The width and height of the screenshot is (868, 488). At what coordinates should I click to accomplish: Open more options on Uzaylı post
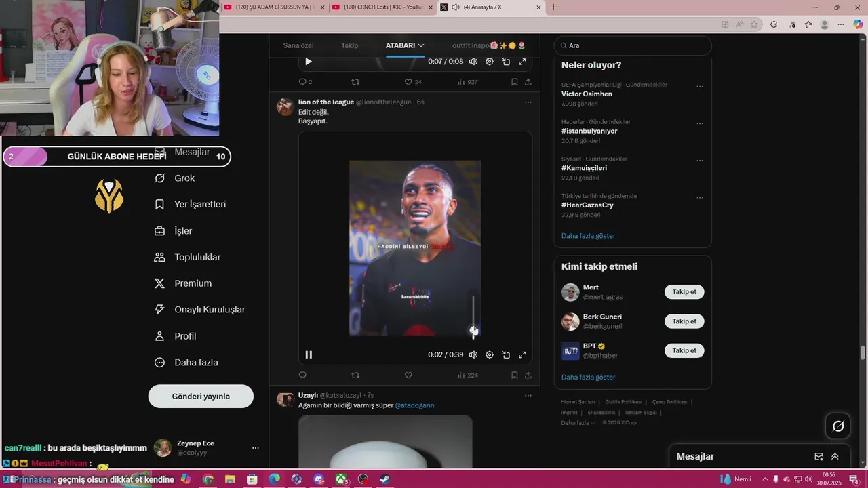pyautogui.click(x=528, y=395)
